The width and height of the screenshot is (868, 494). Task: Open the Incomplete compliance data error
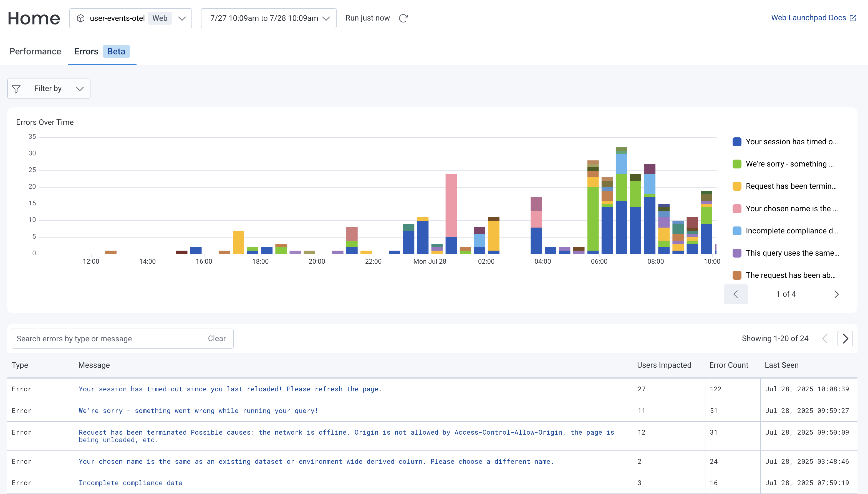point(131,483)
